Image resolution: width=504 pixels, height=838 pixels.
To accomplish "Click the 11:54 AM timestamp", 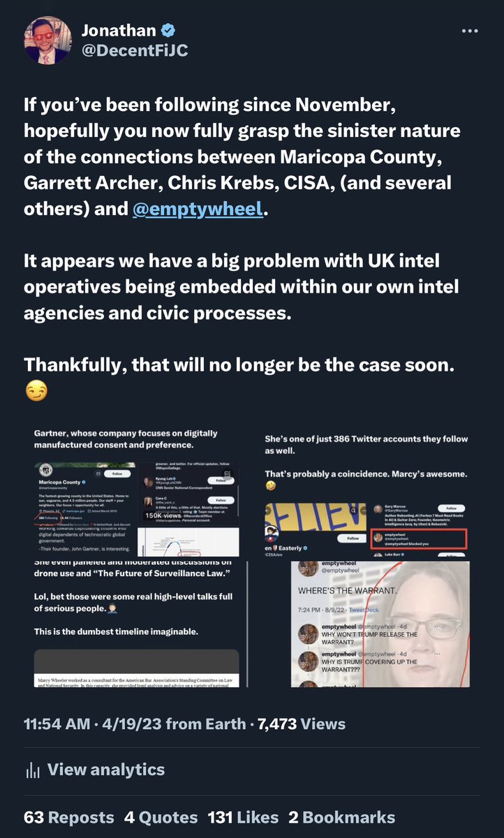I will (57, 724).
